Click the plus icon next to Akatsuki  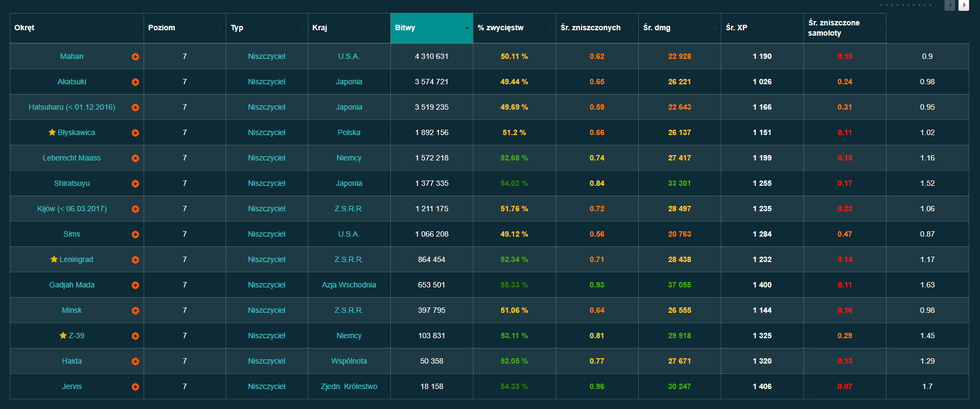(135, 82)
